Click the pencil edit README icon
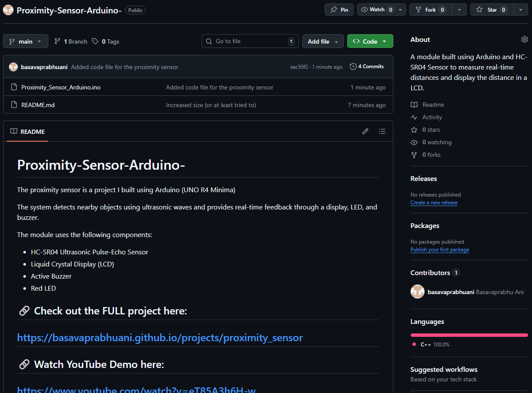 pyautogui.click(x=365, y=131)
